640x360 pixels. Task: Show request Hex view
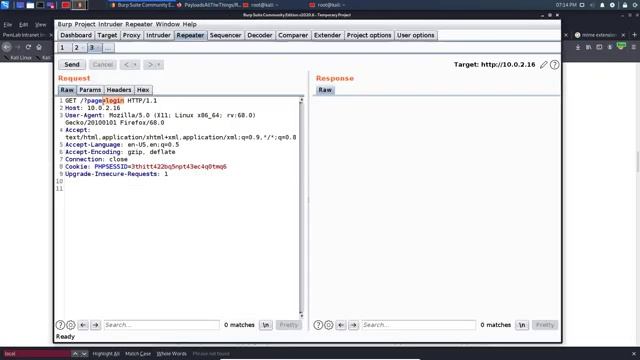coord(143,90)
